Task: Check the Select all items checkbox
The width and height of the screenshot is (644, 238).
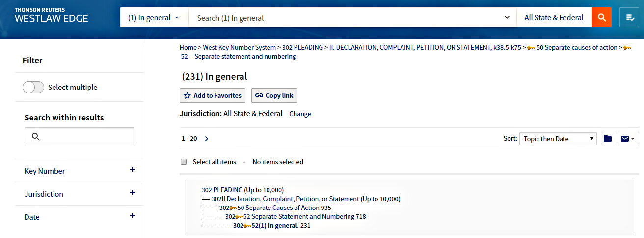Action: pyautogui.click(x=184, y=162)
